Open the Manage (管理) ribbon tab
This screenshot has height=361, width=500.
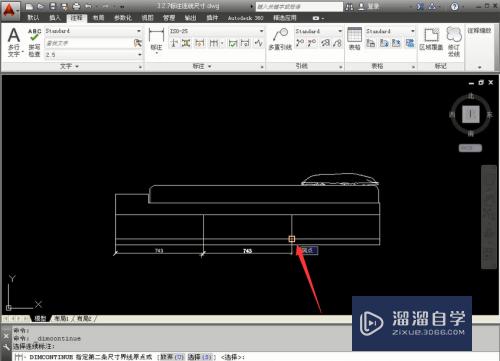tap(169, 18)
